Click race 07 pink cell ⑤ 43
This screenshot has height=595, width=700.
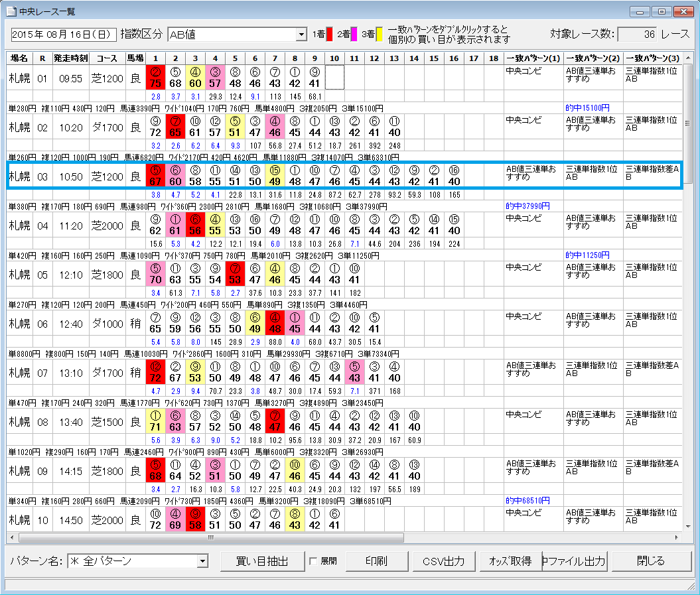click(x=354, y=372)
